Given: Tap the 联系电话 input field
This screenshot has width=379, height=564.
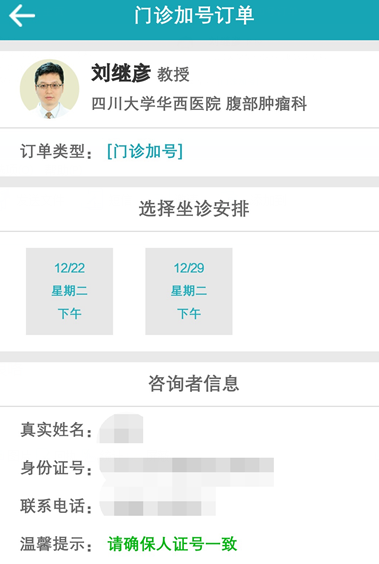Looking at the screenshot, I should tap(158, 506).
